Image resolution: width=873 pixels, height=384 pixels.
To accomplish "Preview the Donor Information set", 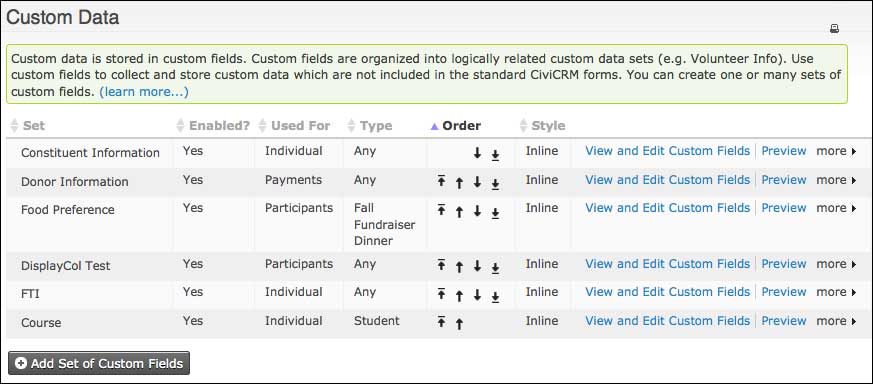I will click(784, 180).
